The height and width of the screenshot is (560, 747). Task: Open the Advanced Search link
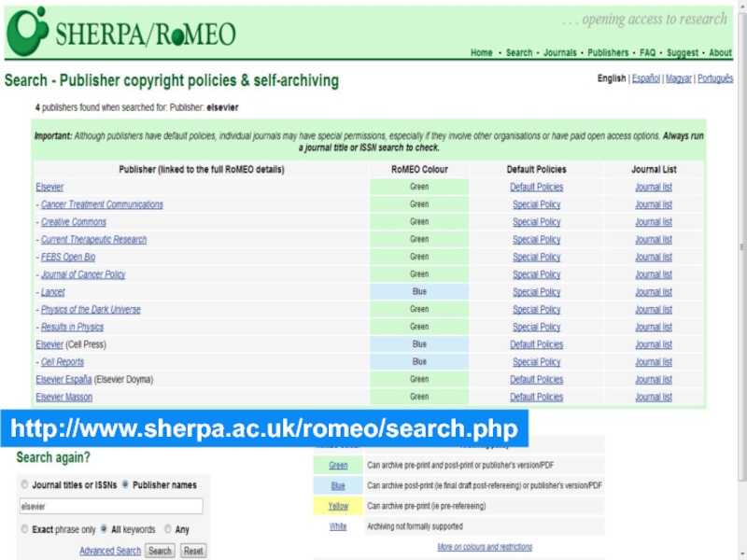coord(110,551)
